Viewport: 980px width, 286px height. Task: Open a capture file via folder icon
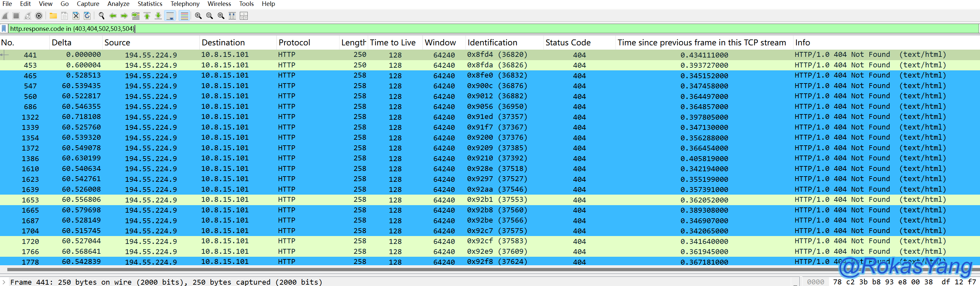point(53,15)
